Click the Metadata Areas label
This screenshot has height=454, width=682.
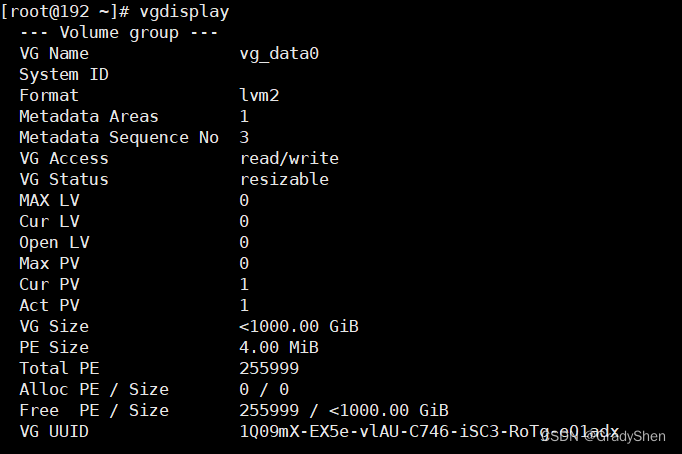(x=88, y=116)
